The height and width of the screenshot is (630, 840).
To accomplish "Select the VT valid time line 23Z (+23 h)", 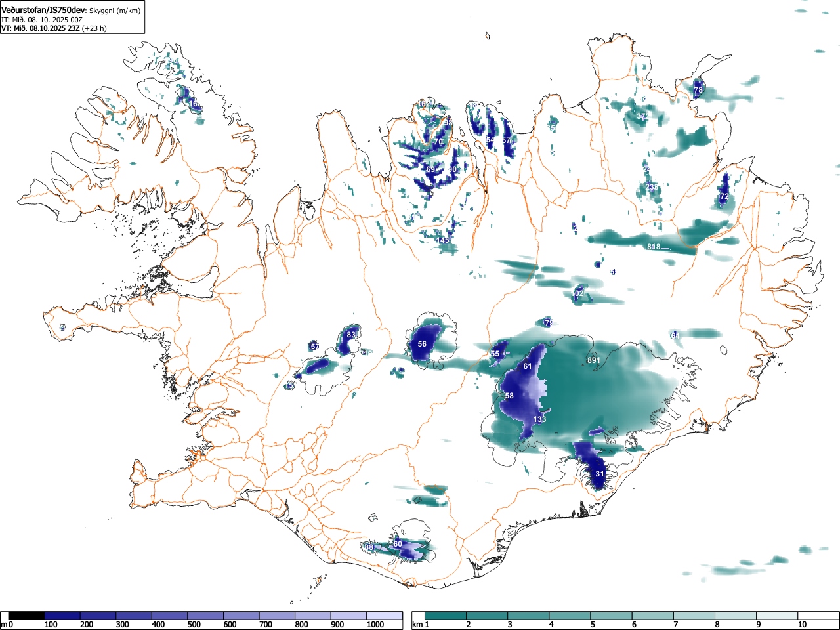I will point(54,28).
